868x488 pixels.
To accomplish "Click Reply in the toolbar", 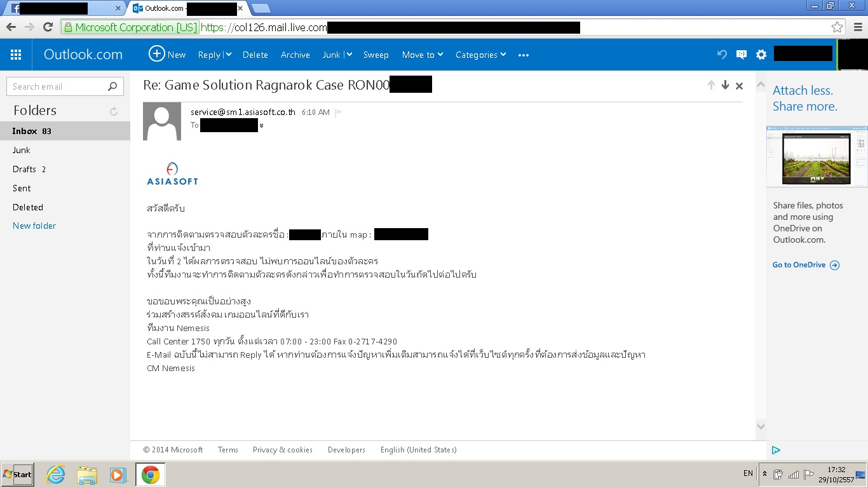I will click(x=209, y=55).
